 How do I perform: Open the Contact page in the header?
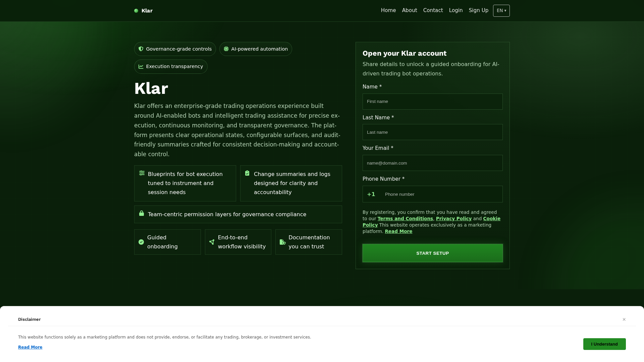[x=433, y=10]
